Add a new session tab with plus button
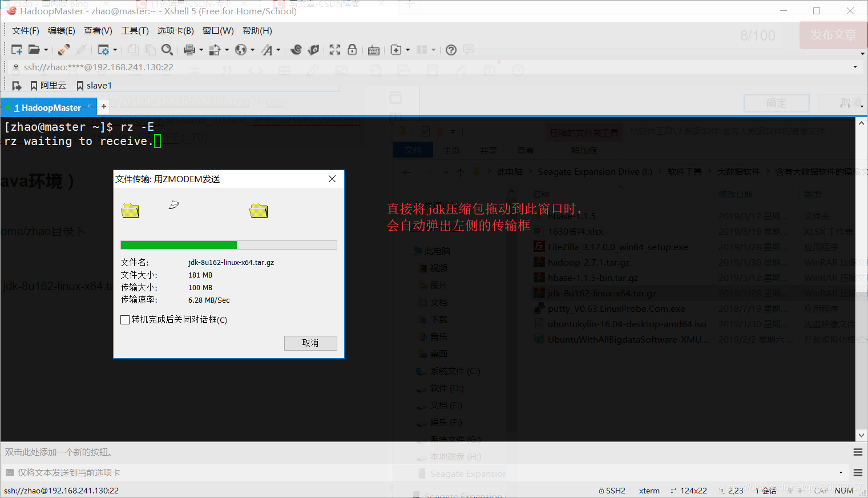Image resolution: width=868 pixels, height=498 pixels. [104, 106]
